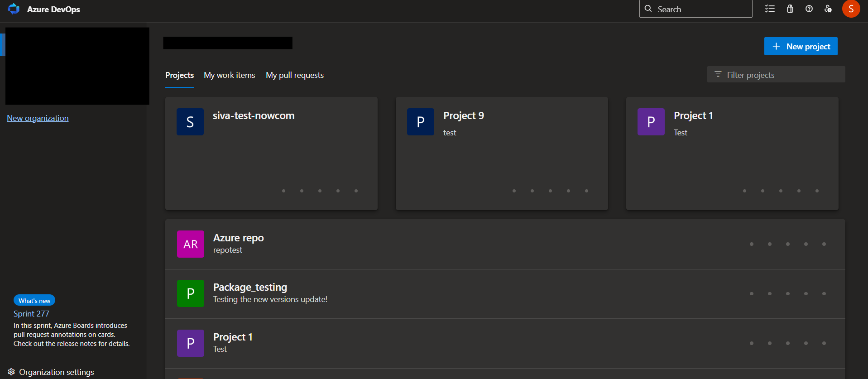Focus the Search input field
Image resolution: width=868 pixels, height=379 pixels.
[x=696, y=9]
